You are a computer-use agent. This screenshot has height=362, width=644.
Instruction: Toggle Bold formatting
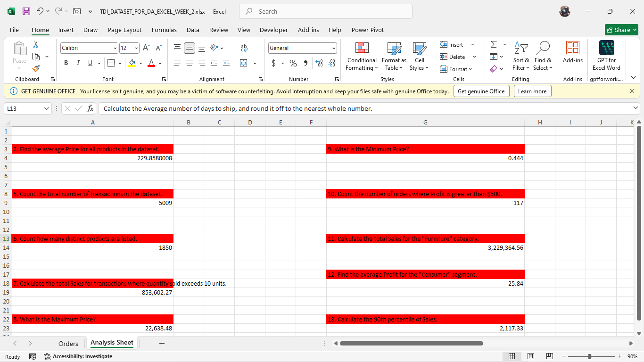66,63
